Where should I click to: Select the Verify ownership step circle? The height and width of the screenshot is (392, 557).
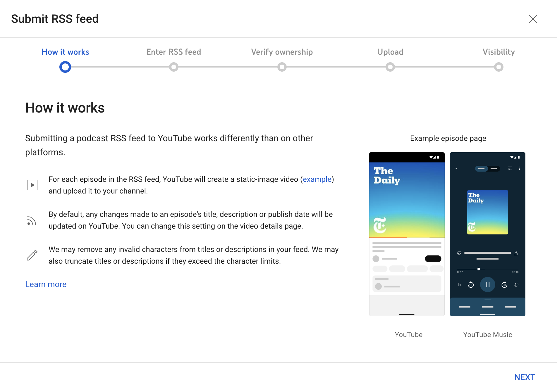pyautogui.click(x=282, y=67)
